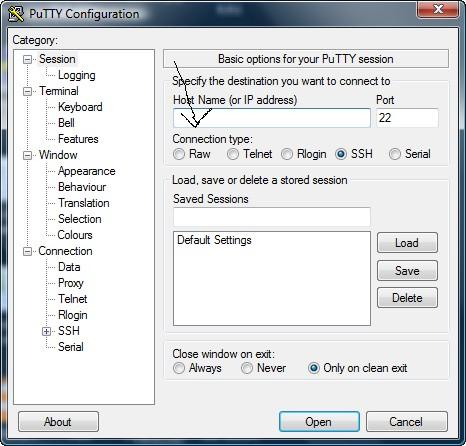The image size is (466, 446).
Task: Open the Logging category
Action: tap(77, 75)
